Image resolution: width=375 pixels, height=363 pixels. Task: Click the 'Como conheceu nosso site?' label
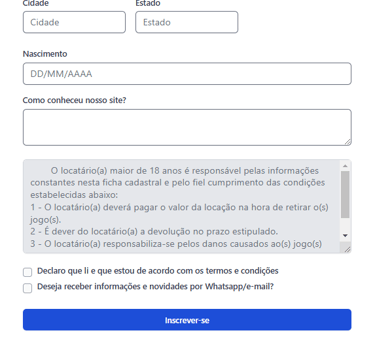(x=74, y=100)
